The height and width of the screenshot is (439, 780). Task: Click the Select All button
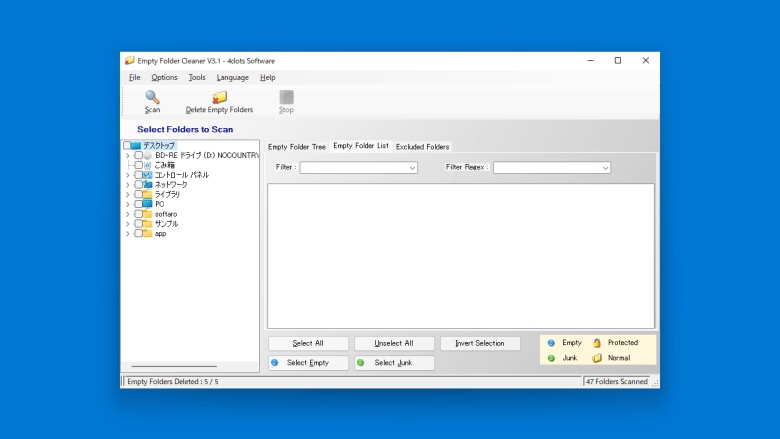[x=308, y=344]
